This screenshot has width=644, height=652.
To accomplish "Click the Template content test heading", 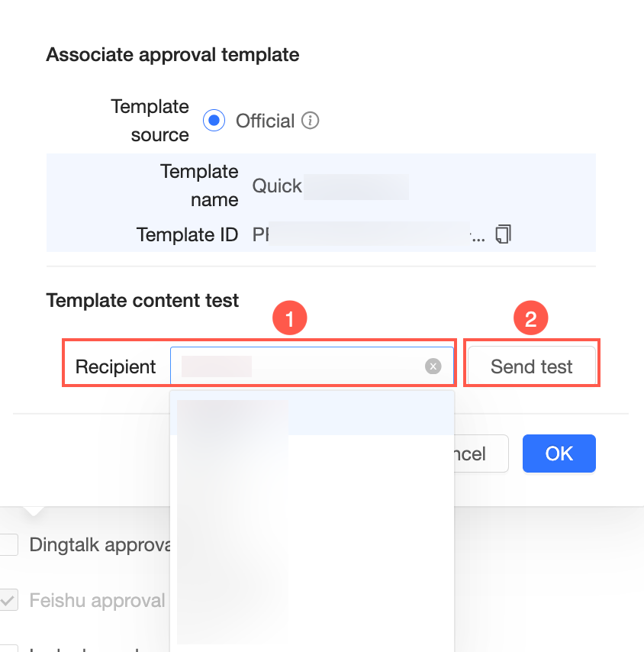I will tap(143, 300).
